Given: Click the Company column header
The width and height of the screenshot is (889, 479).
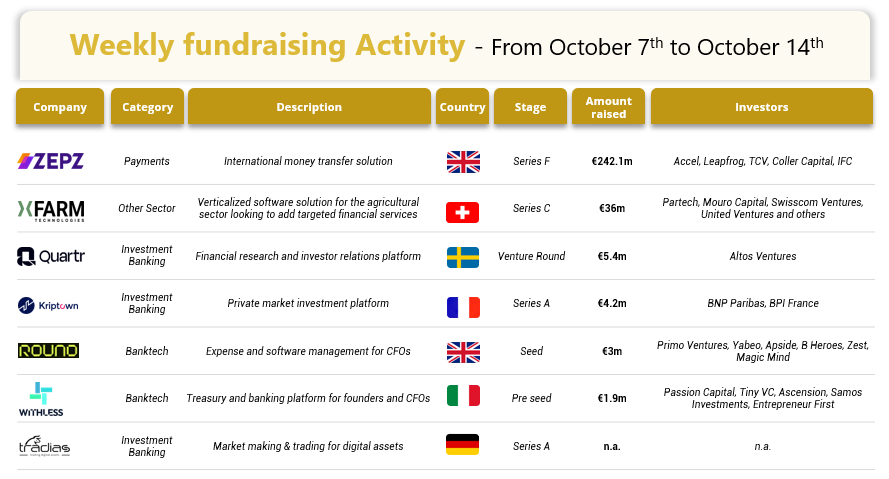Looking at the screenshot, I should point(60,107).
